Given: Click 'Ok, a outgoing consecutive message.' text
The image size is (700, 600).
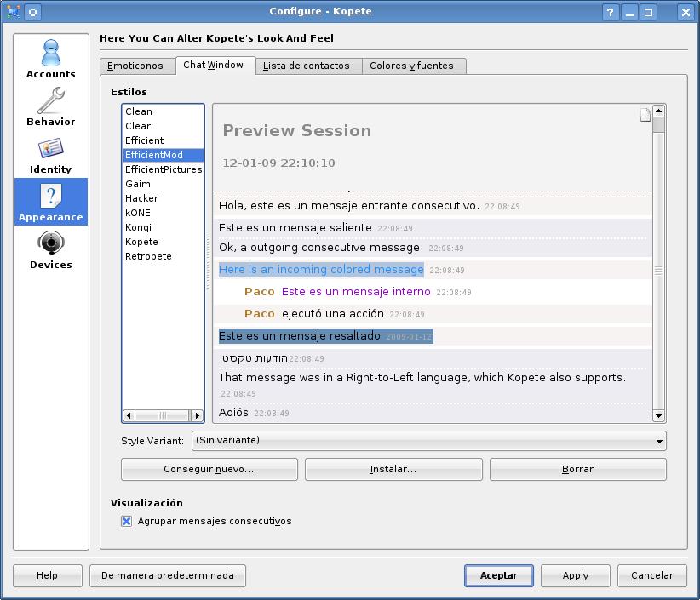Looking at the screenshot, I should point(321,248).
